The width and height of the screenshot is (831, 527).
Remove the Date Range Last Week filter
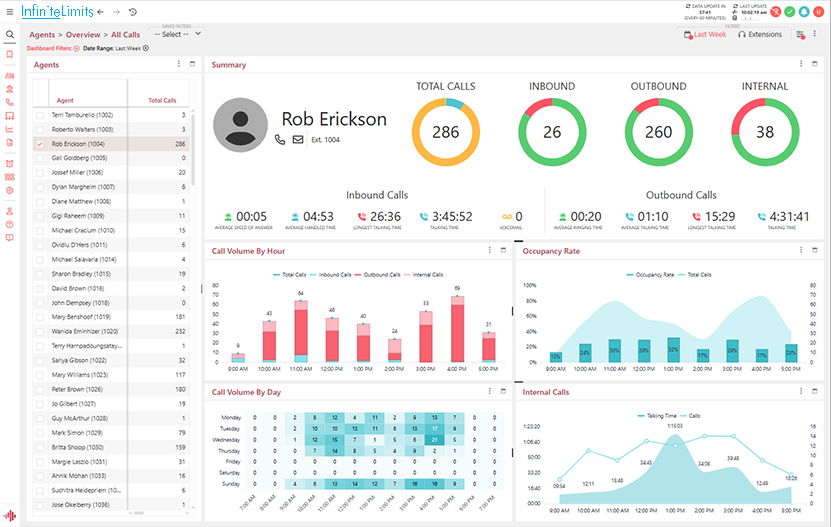point(146,48)
